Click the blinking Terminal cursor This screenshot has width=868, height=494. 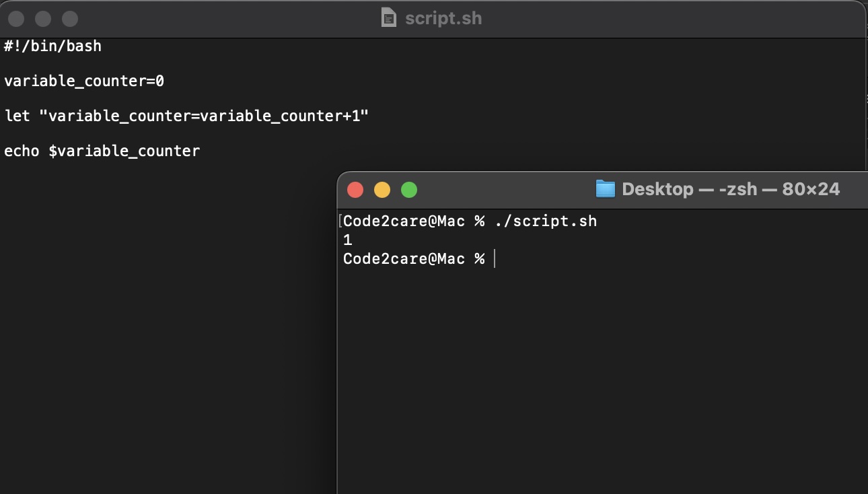[x=496, y=258]
